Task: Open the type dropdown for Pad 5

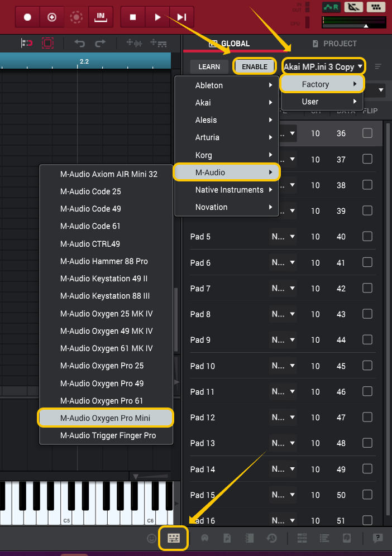Action: click(283, 237)
